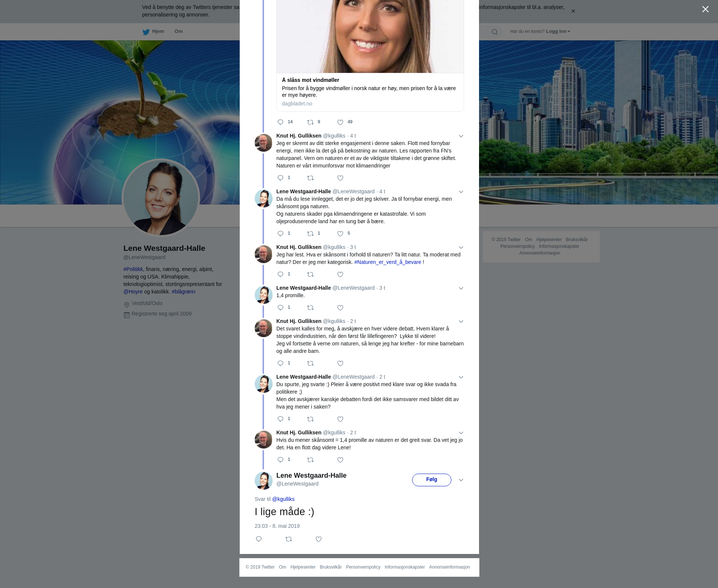Viewport: 718px width, 588px height.
Task: Open options chevron on Knut's 'Hvis du mener' tweet
Action: pyautogui.click(x=461, y=433)
